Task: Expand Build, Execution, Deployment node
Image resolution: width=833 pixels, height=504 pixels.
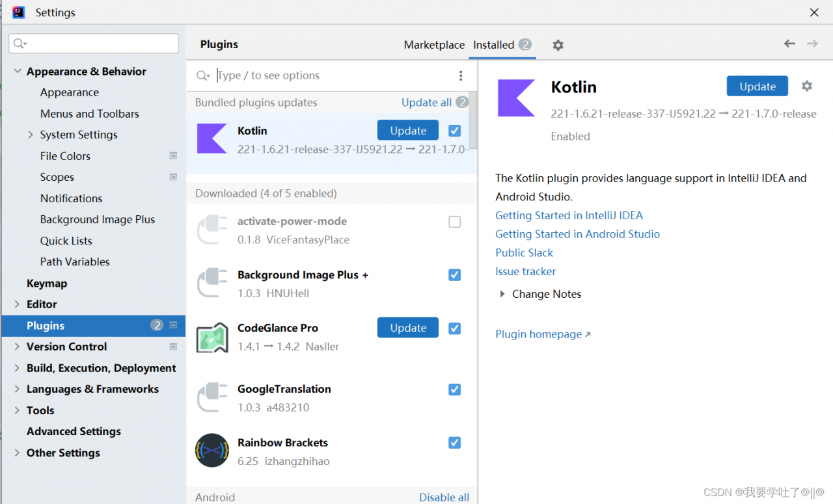Action: [x=17, y=367]
